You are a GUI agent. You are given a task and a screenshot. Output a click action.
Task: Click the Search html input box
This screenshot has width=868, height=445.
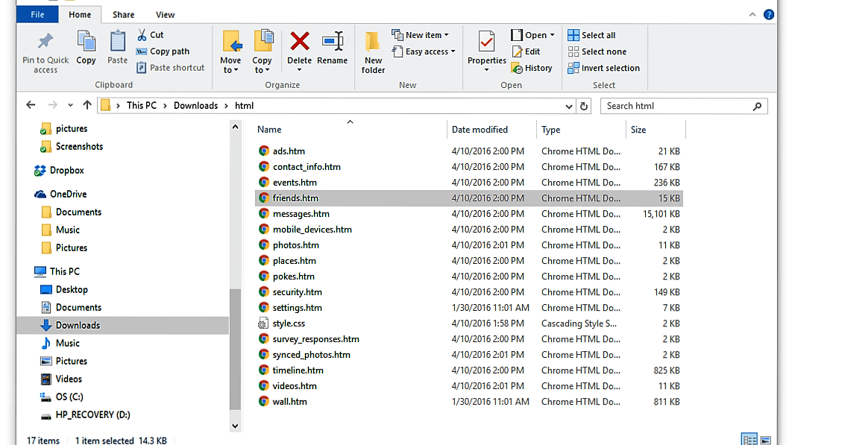(x=677, y=106)
